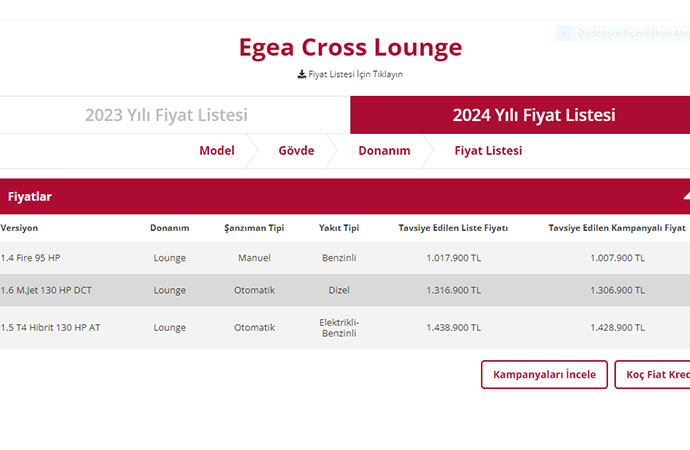Click the Egea Cross Lounge title

pyautogui.click(x=350, y=47)
